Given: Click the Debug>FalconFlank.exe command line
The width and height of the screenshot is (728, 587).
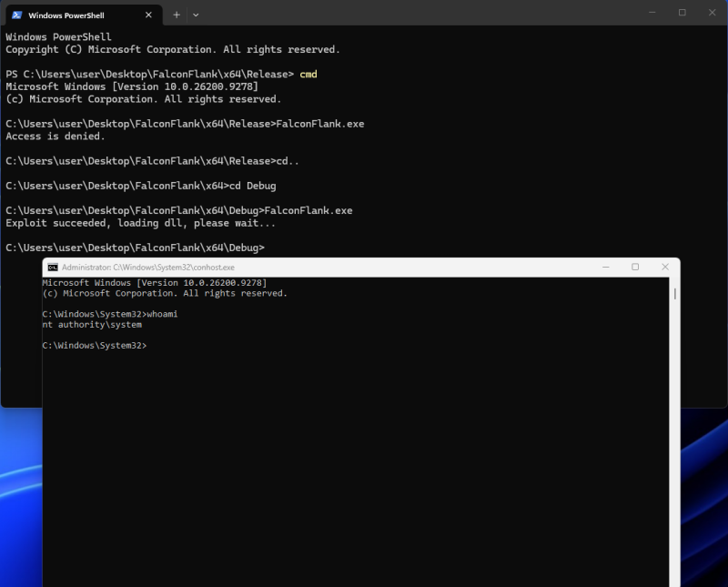Looking at the screenshot, I should 179,210.
